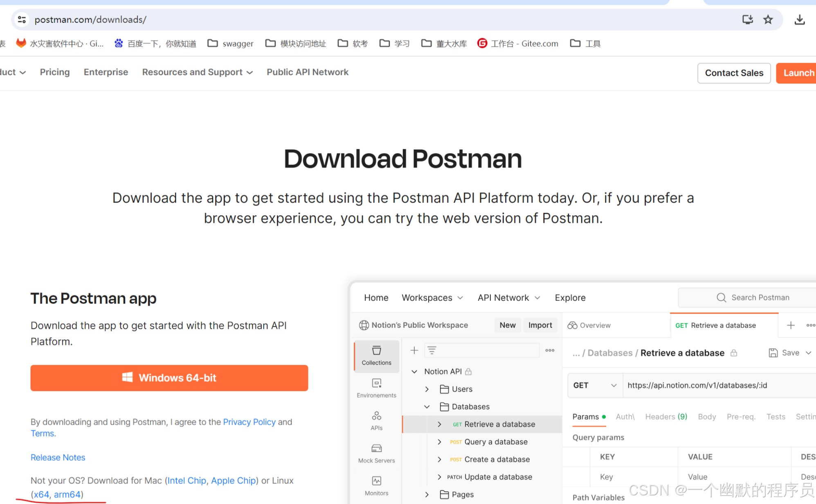
Task: Expand the Users folder
Action: pos(427,389)
